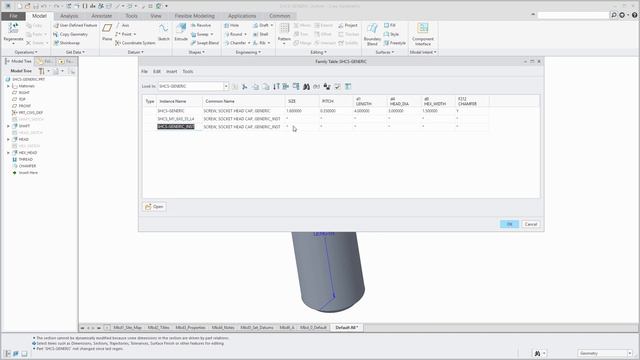640x360 pixels.
Task: Open the Component Interface tool
Action: tap(423, 33)
